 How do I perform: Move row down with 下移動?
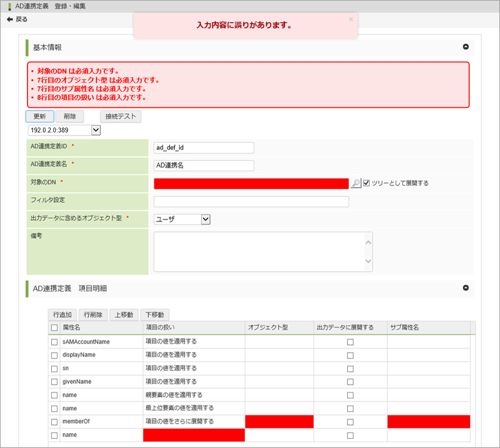[x=155, y=315]
